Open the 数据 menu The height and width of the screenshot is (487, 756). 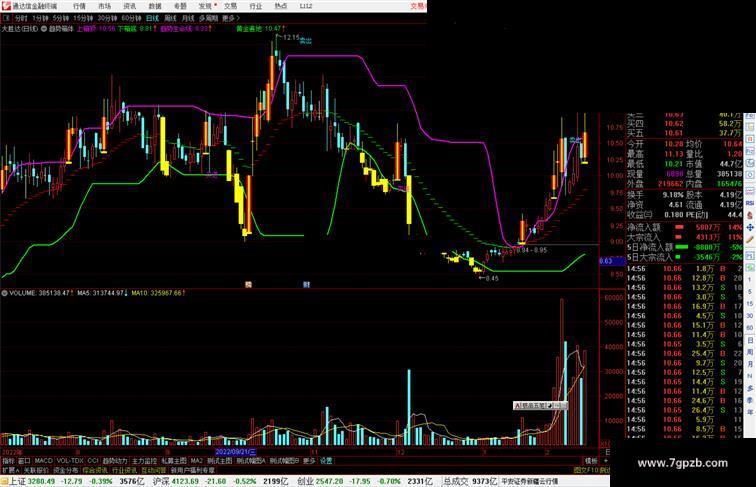click(155, 6)
